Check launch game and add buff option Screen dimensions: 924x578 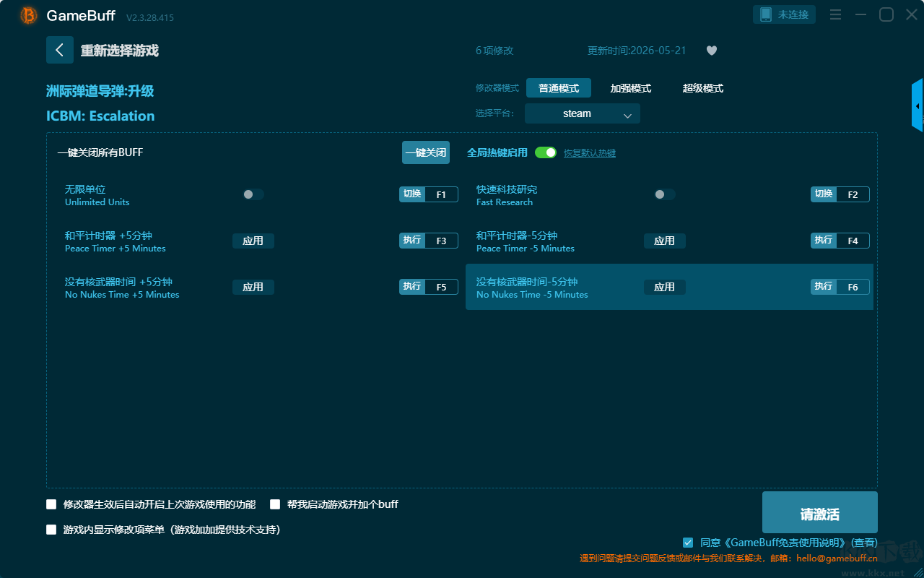(275, 504)
